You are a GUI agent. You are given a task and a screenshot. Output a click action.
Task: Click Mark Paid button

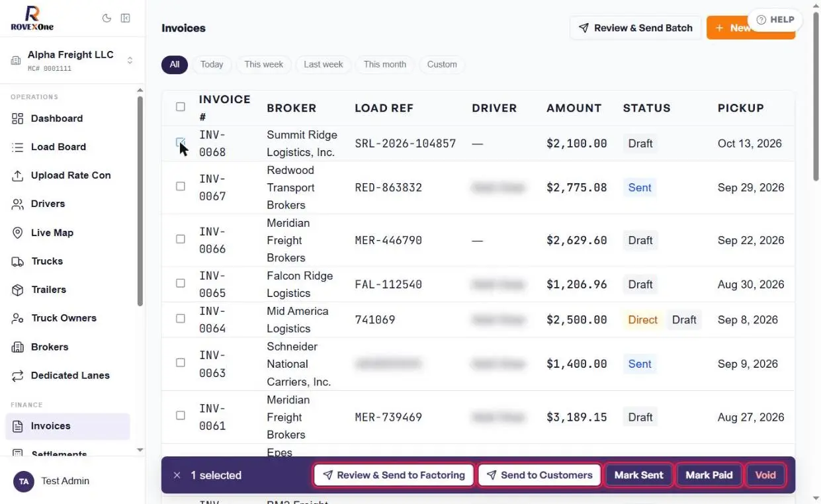click(x=709, y=475)
